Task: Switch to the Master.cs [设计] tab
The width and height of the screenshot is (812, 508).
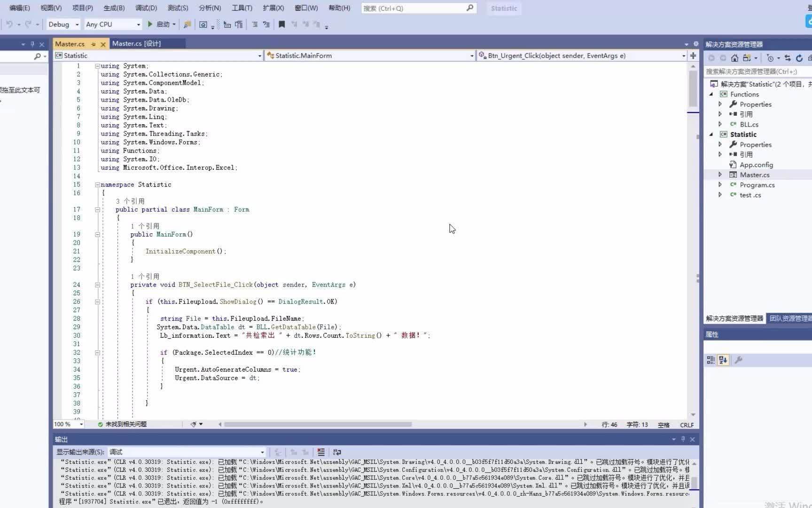Action: point(137,43)
